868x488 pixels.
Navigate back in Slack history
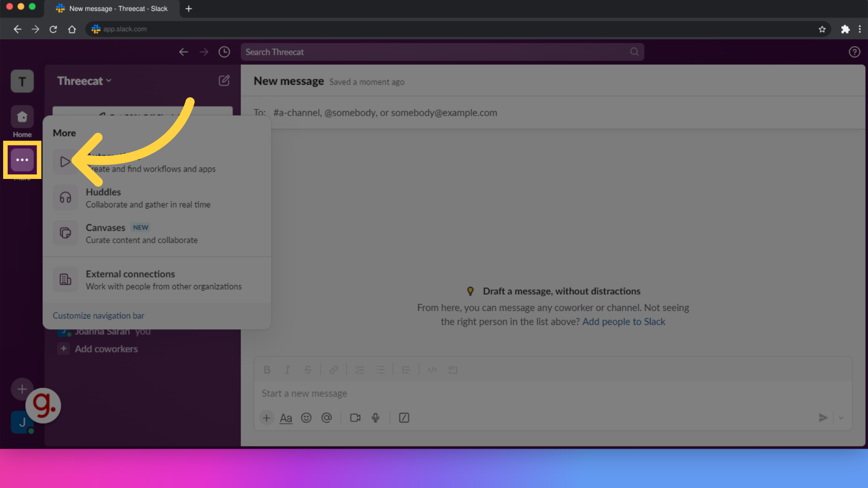tap(184, 52)
